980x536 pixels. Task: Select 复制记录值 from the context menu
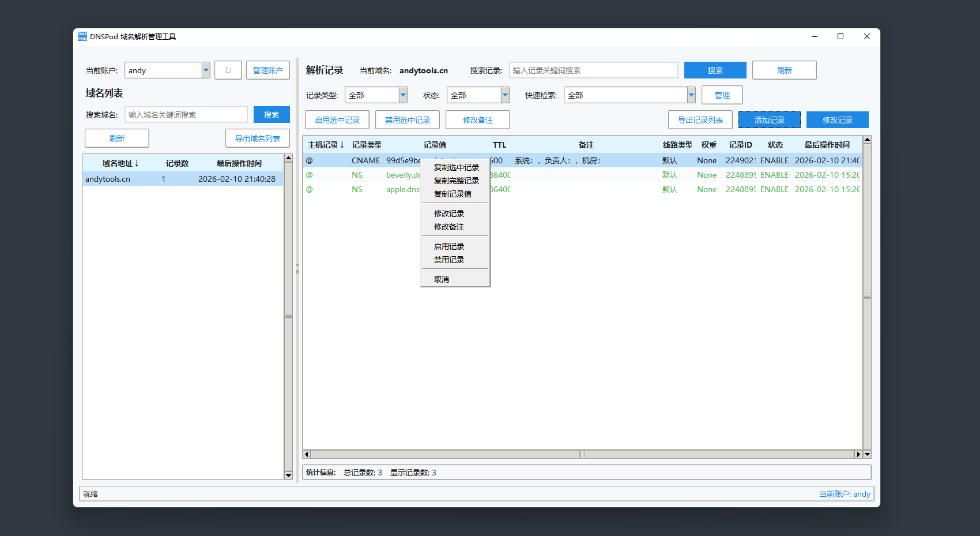click(x=452, y=194)
